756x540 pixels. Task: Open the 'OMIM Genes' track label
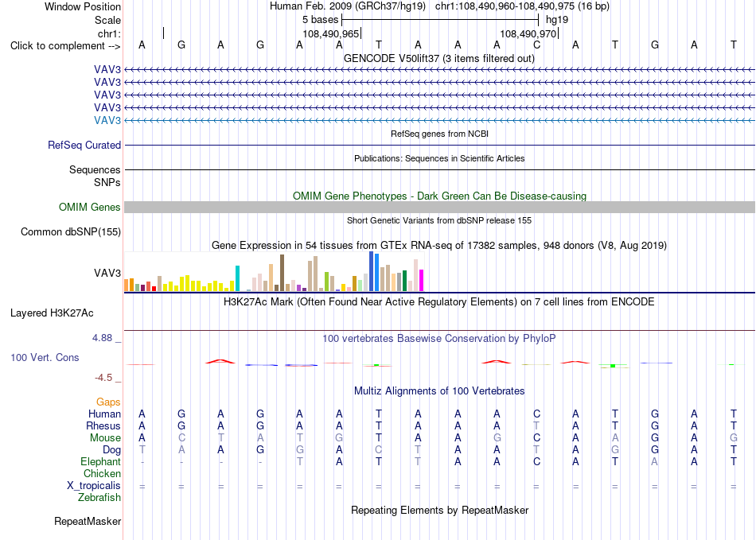[90, 207]
